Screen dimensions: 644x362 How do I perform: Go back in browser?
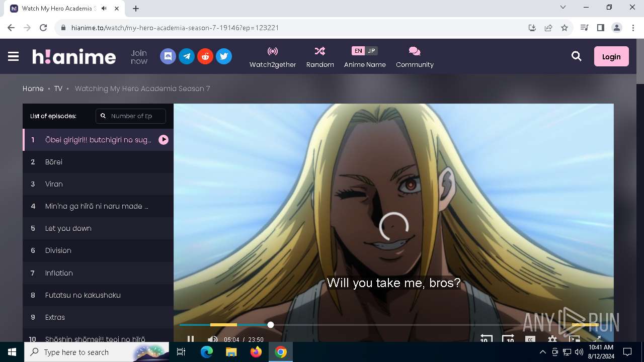[11, 28]
